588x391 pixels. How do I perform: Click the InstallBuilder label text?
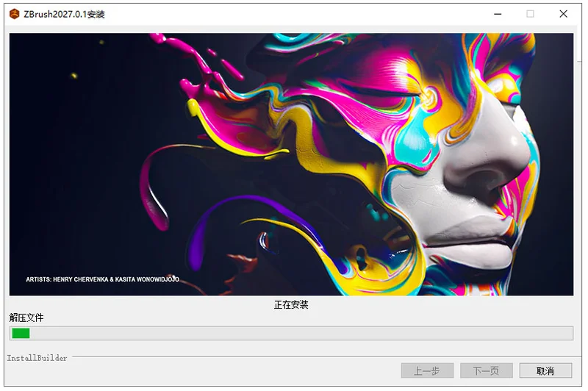(x=37, y=358)
